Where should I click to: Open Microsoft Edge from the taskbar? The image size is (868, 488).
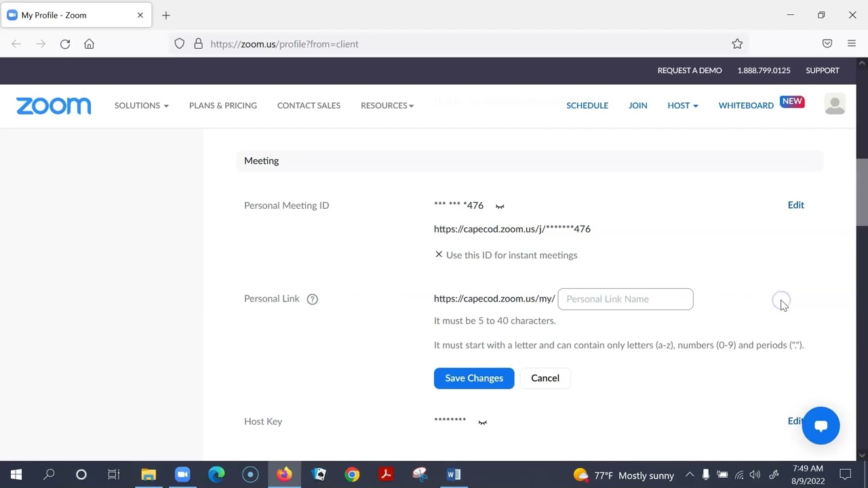click(x=216, y=474)
